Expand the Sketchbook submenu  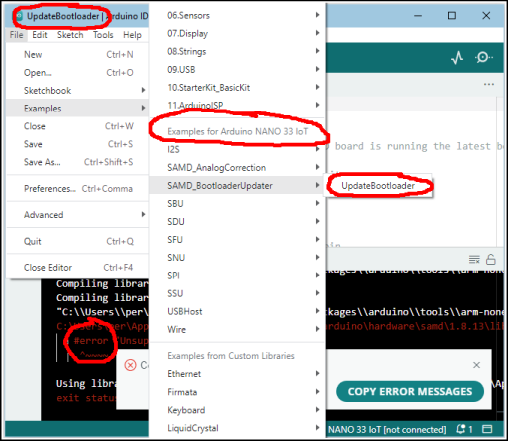coord(77,90)
